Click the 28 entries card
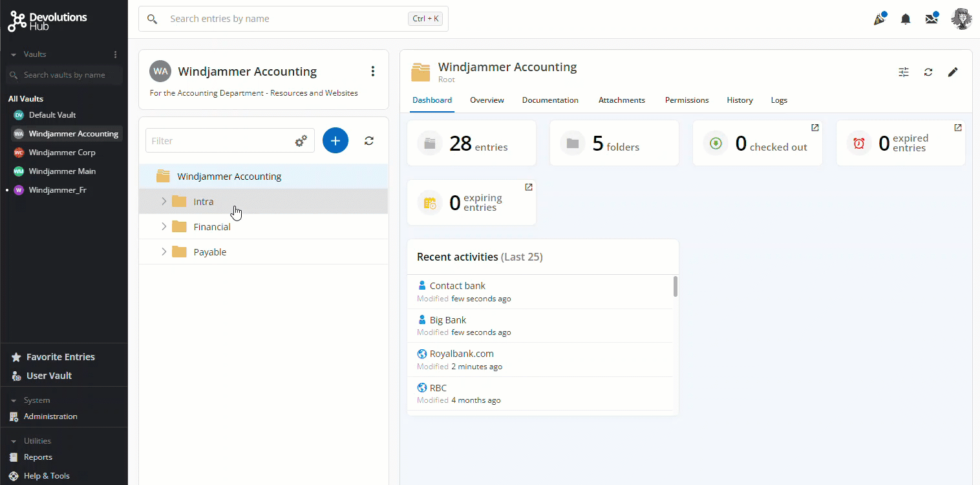 (471, 143)
